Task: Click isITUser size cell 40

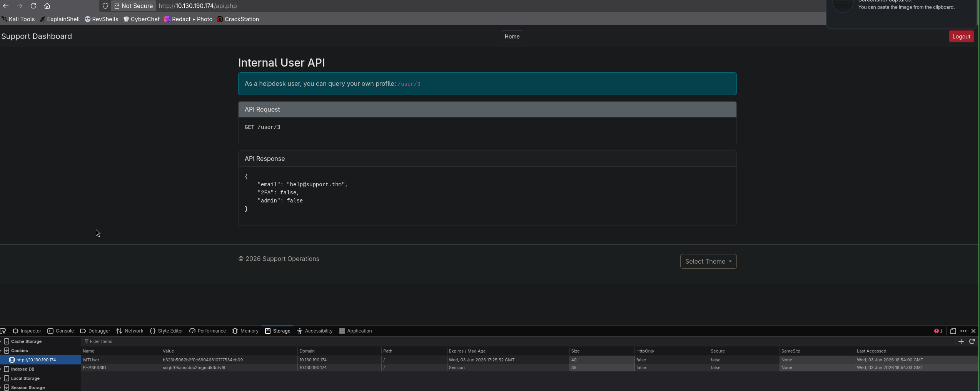Action: pos(602,360)
